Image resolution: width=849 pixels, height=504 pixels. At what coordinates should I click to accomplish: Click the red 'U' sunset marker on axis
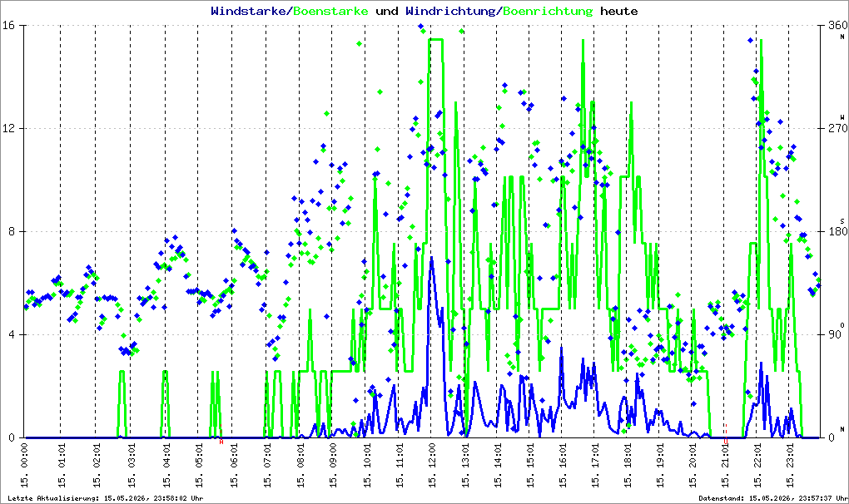coord(726,442)
